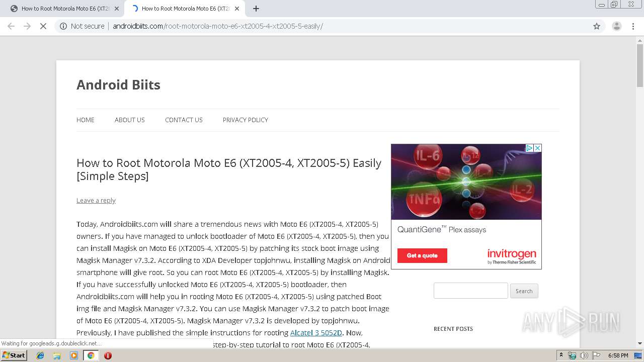
Task: Click the sidebar Search button
Action: 524,291
